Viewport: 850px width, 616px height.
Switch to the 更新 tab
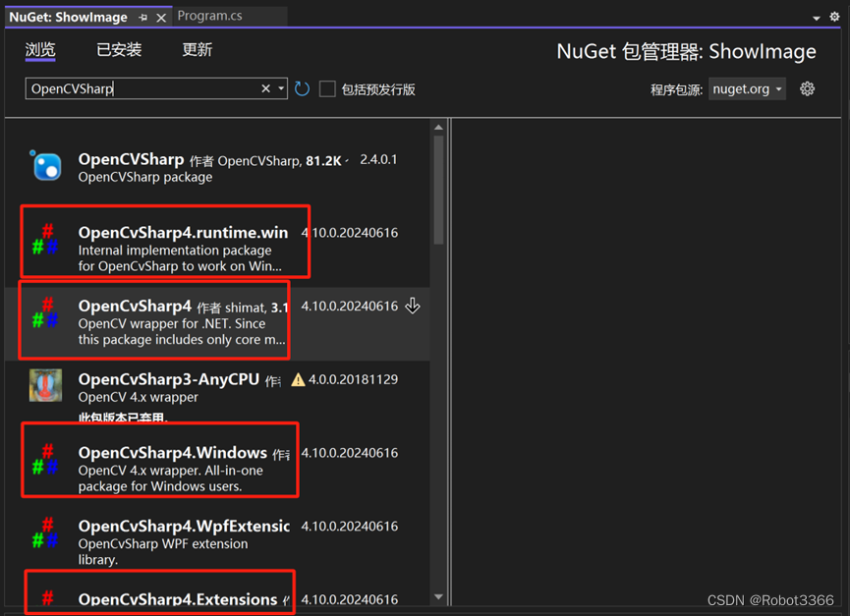point(197,50)
